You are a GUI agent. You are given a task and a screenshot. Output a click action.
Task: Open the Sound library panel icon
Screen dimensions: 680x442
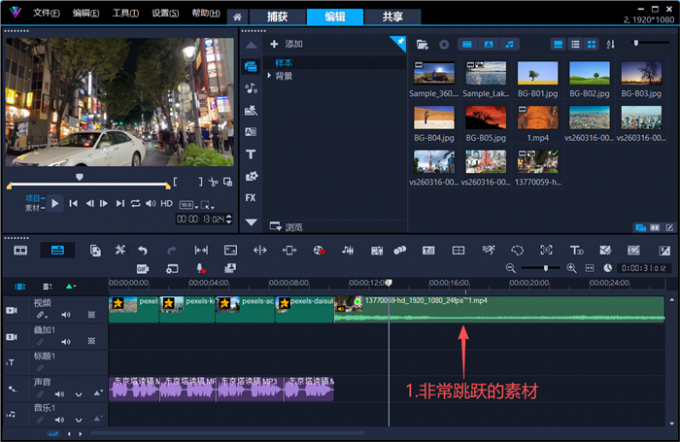(251, 88)
